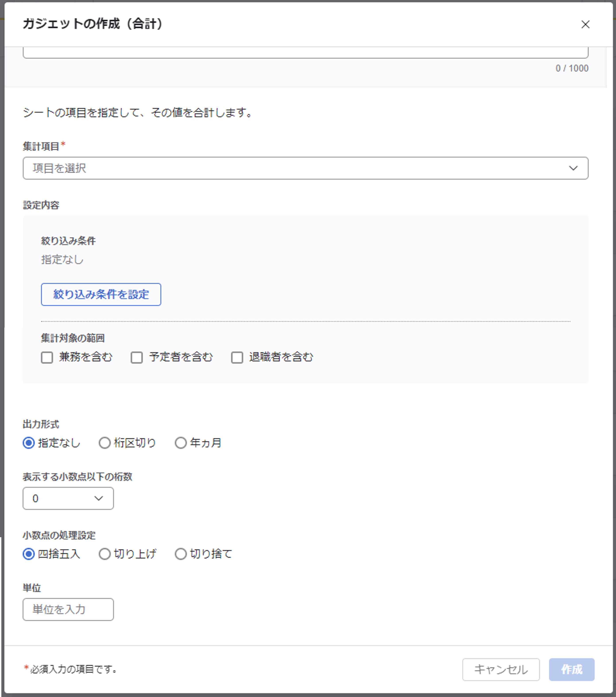Click the description textarea at top

coord(305,53)
